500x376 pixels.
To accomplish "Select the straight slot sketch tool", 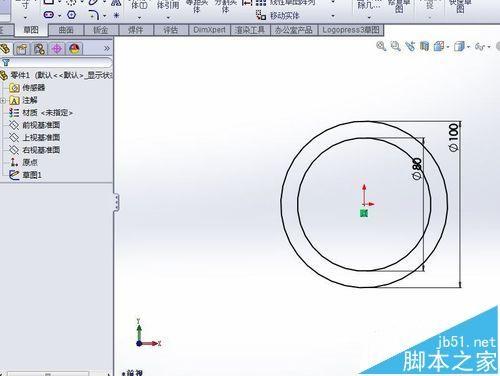I will [x=49, y=15].
